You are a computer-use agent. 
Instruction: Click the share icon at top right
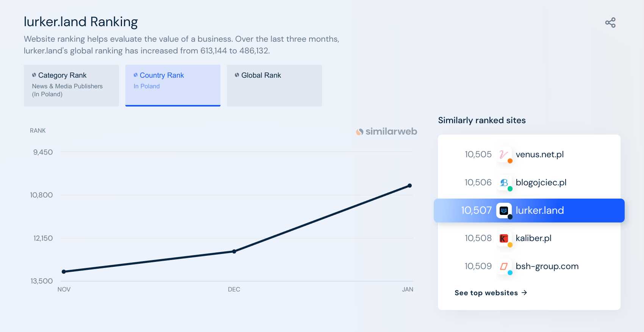click(x=610, y=23)
